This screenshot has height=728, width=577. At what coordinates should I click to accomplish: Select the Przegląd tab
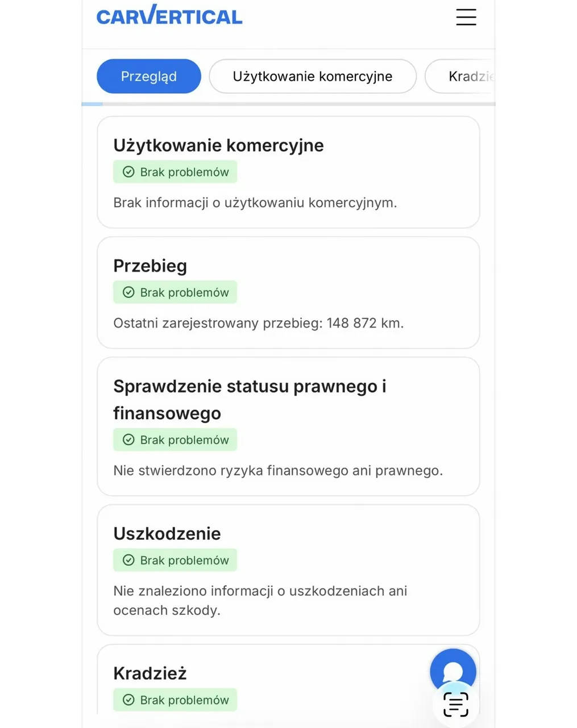point(149,76)
